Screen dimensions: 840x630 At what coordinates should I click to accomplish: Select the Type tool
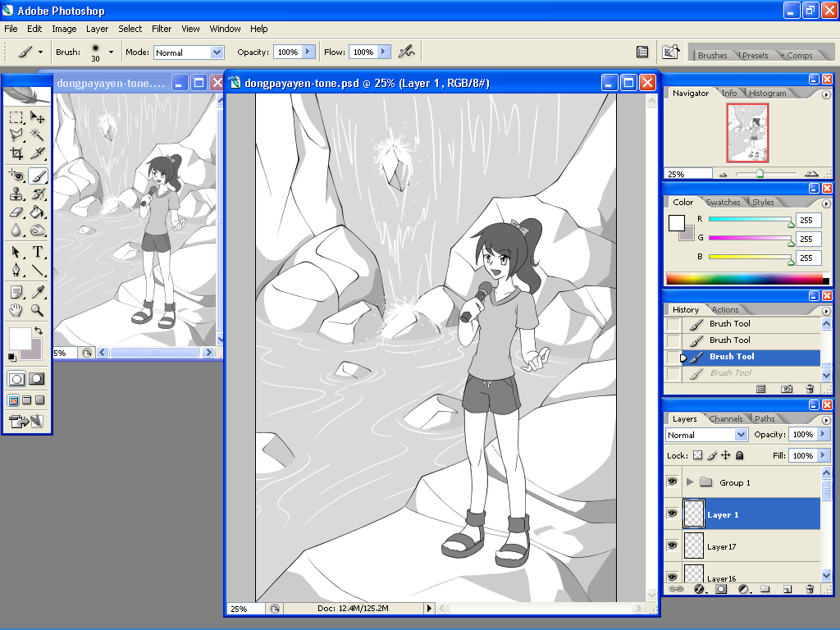(x=38, y=252)
